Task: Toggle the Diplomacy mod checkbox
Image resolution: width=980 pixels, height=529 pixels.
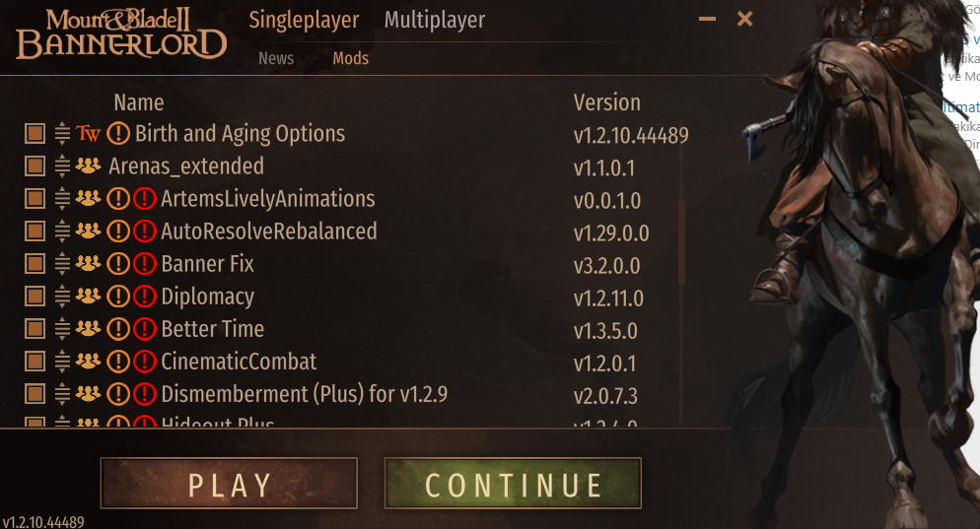Action: point(35,297)
